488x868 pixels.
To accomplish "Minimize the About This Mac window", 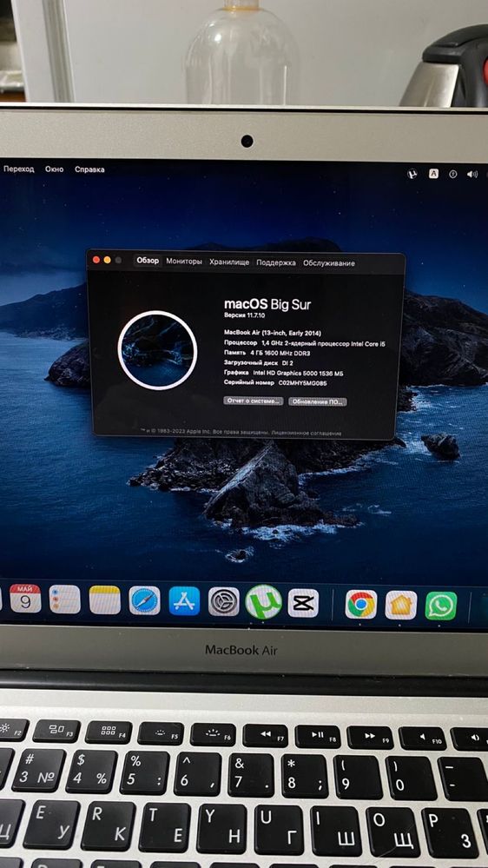I will (108, 260).
